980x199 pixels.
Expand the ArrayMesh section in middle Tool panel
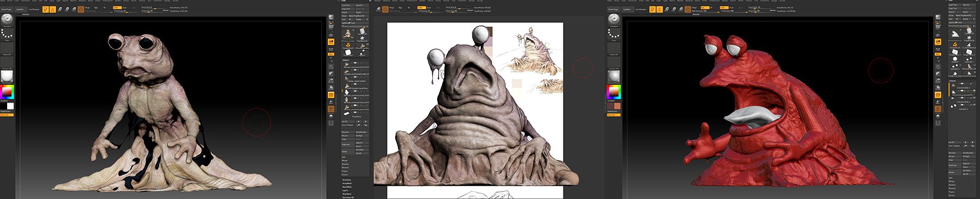click(347, 183)
